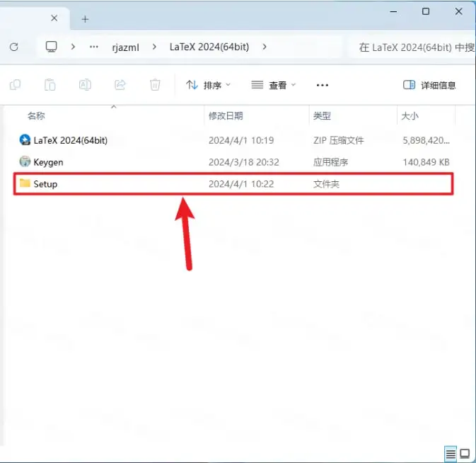The width and height of the screenshot is (476, 463).
Task: Toggle the 详细信息 details pane
Action: tap(429, 85)
